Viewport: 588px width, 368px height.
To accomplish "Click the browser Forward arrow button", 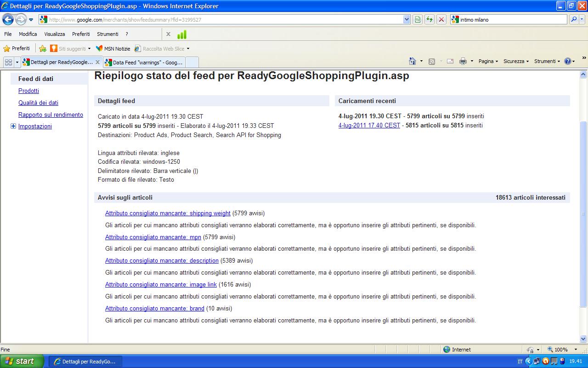I will pos(21,19).
